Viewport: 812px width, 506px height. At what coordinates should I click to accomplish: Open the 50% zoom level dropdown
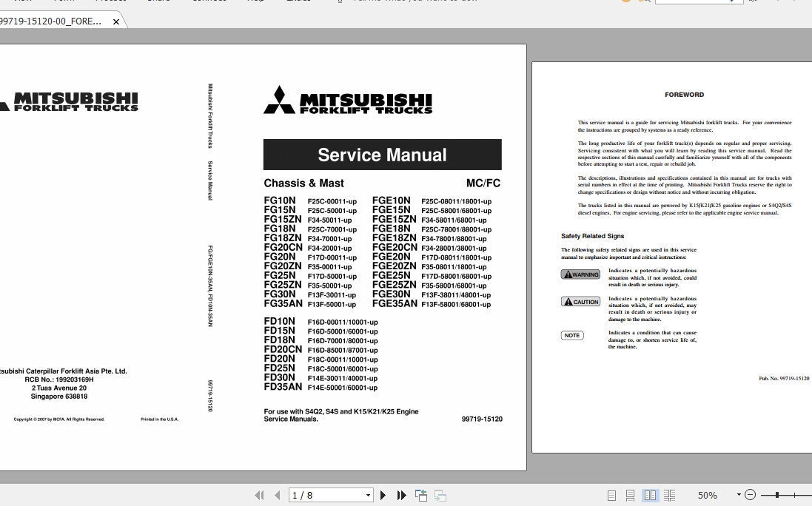tap(738, 495)
